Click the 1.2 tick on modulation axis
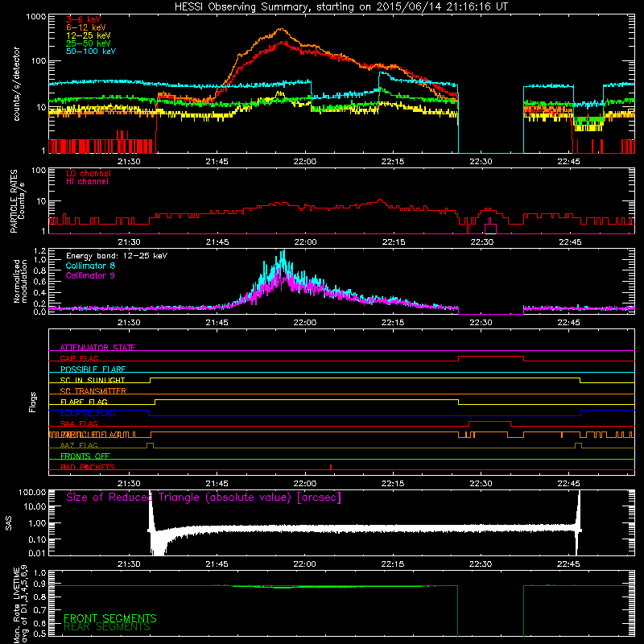Screen dimensions: 644x644 (39, 251)
